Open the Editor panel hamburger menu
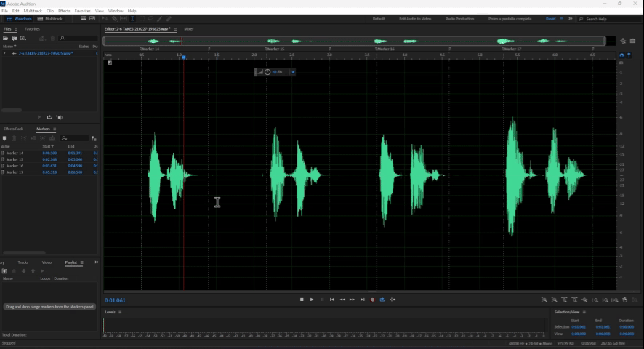 tap(175, 29)
